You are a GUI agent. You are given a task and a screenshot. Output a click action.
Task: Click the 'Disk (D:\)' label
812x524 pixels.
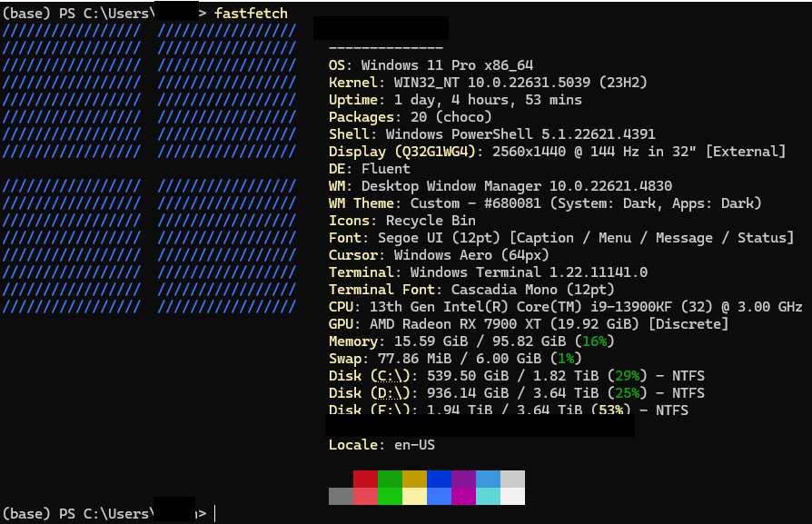(x=370, y=393)
